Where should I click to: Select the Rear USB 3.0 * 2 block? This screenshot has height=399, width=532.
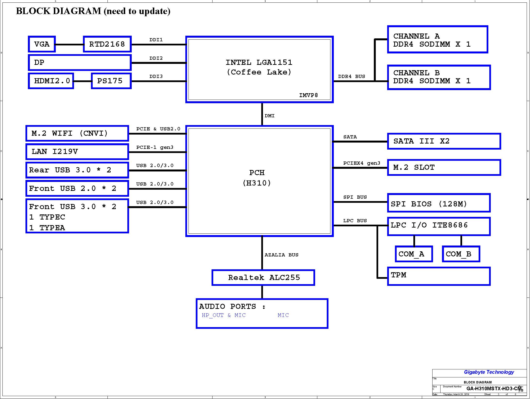(77, 170)
